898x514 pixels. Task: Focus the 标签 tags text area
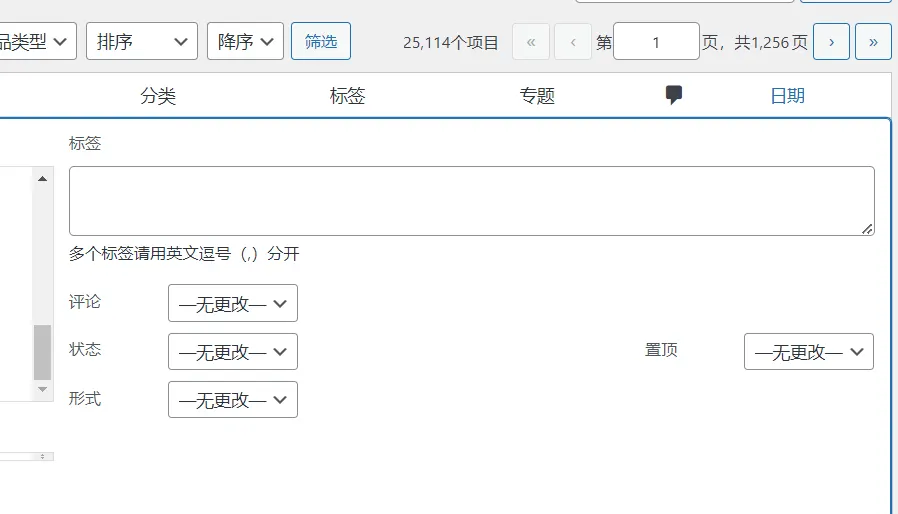click(x=471, y=201)
